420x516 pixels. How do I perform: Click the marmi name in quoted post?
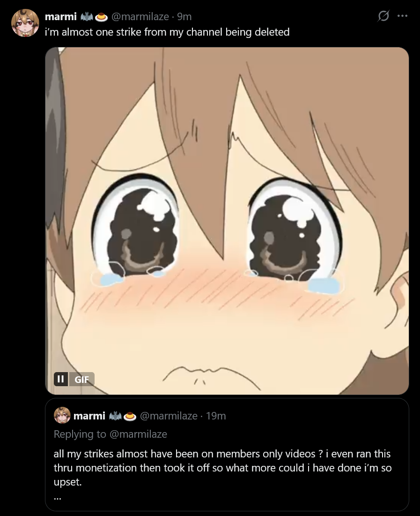(89, 416)
